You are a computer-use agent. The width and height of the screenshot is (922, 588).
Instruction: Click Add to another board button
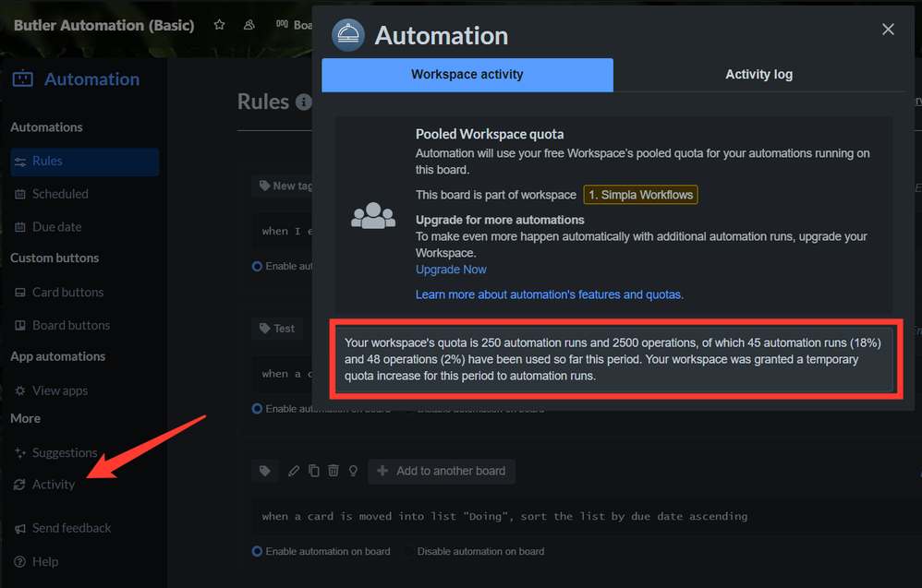pos(442,471)
